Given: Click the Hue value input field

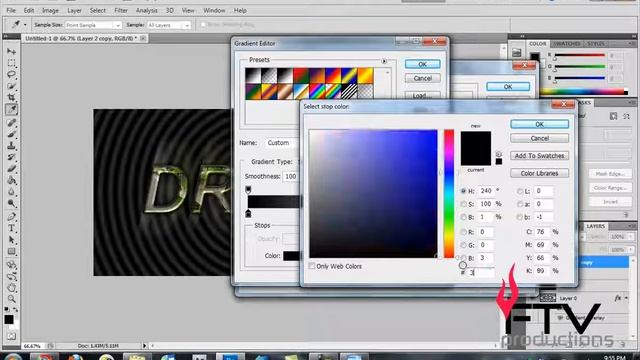Looking at the screenshot, I should click(486, 191).
